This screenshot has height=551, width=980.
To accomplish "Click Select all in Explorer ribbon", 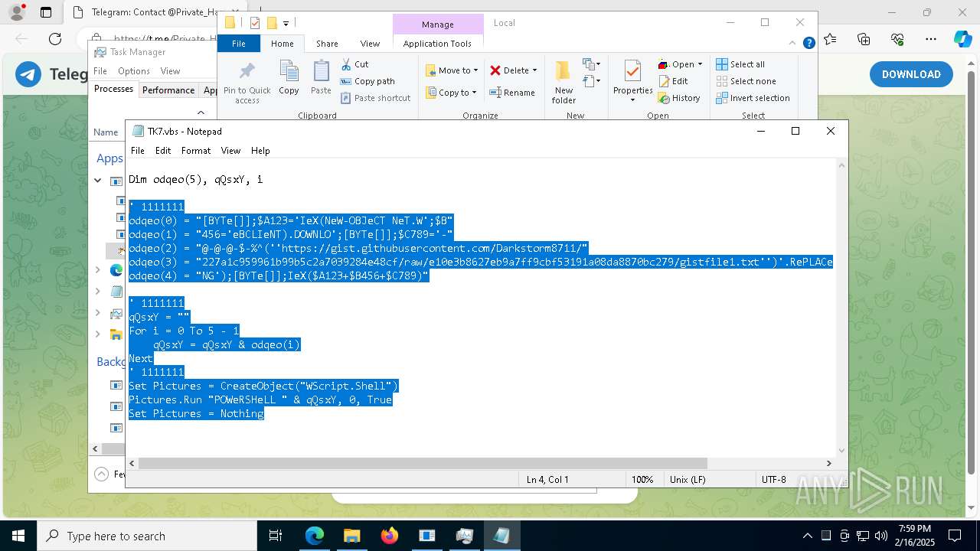I will pos(740,64).
